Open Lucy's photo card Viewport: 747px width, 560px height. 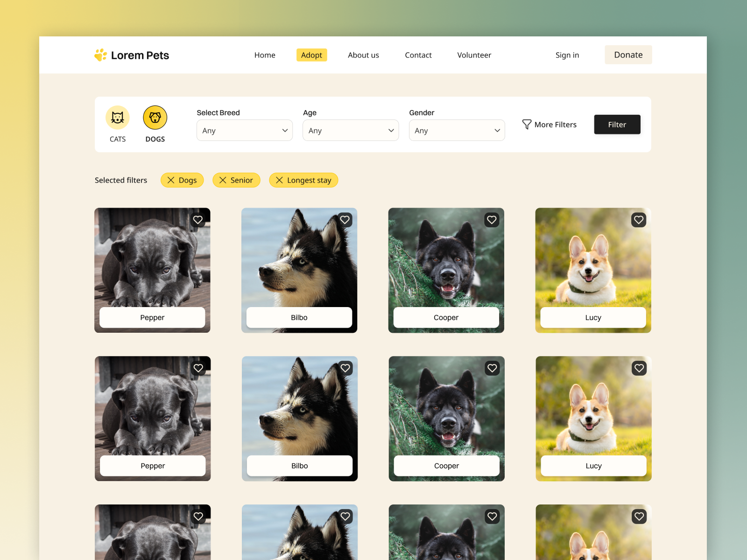593,266
